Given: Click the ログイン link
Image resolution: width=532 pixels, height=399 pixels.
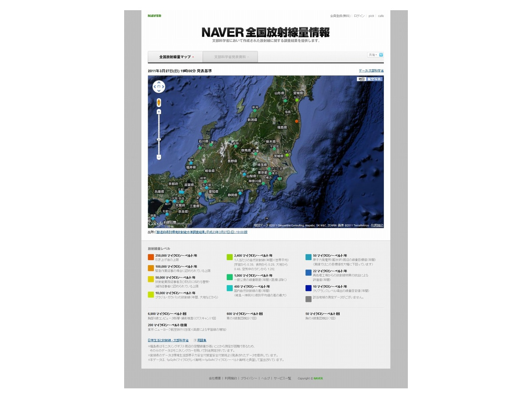Looking at the screenshot, I should [x=359, y=16].
